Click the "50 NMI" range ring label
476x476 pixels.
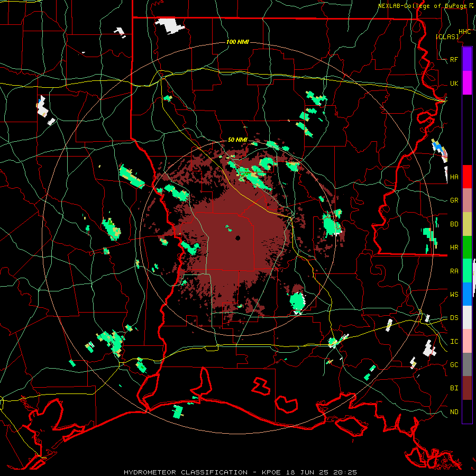237,140
